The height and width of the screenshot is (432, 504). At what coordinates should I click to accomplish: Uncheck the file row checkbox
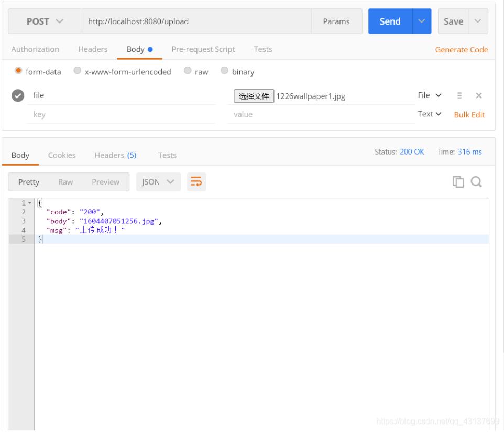tap(18, 95)
